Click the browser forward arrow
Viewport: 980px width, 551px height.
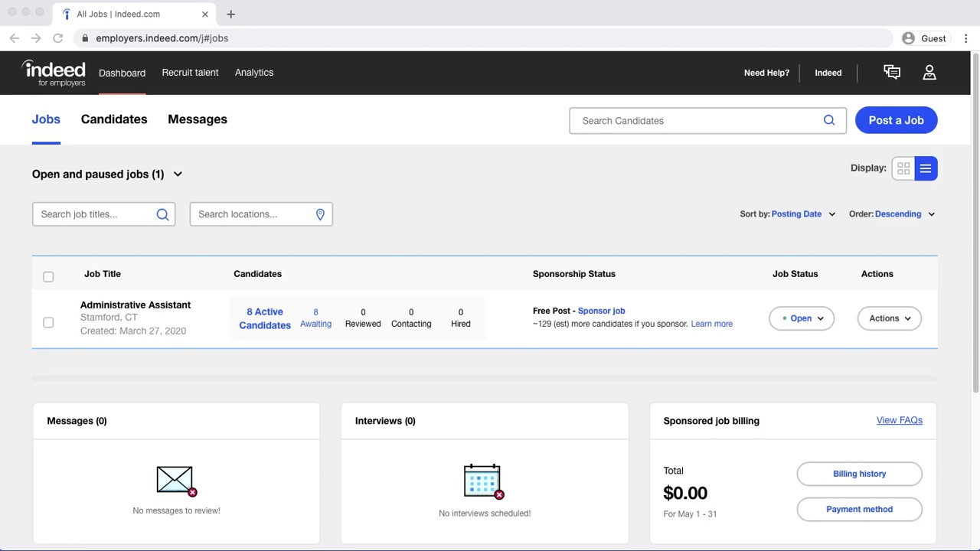click(x=36, y=38)
